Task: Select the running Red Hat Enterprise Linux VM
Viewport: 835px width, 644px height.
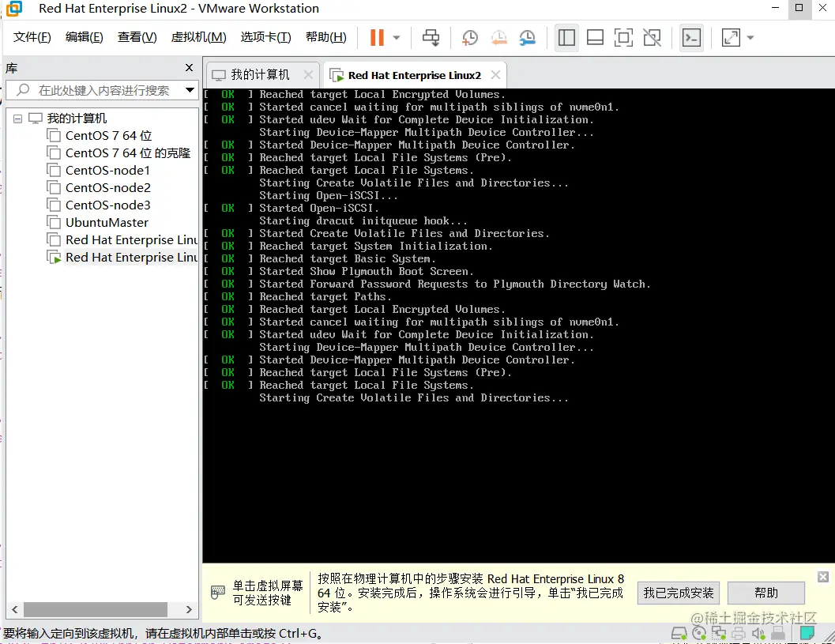Action: coord(132,258)
